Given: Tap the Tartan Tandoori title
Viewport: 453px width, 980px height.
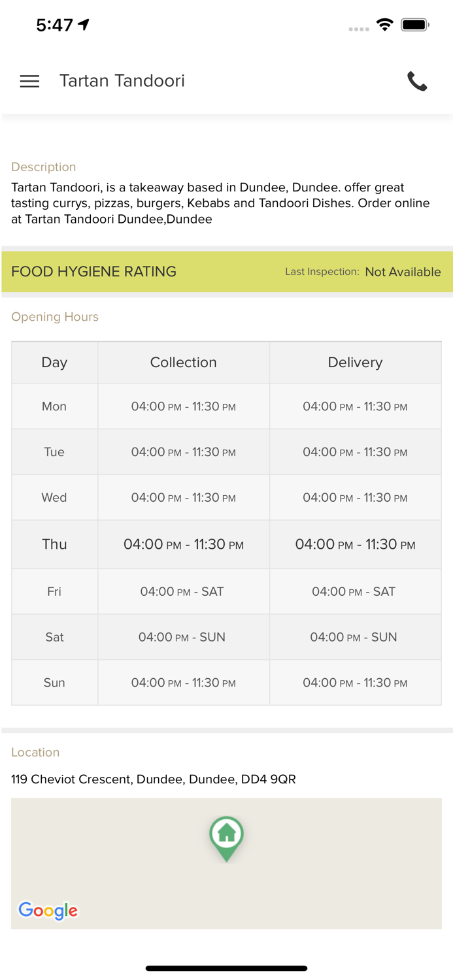Looking at the screenshot, I should tap(122, 81).
